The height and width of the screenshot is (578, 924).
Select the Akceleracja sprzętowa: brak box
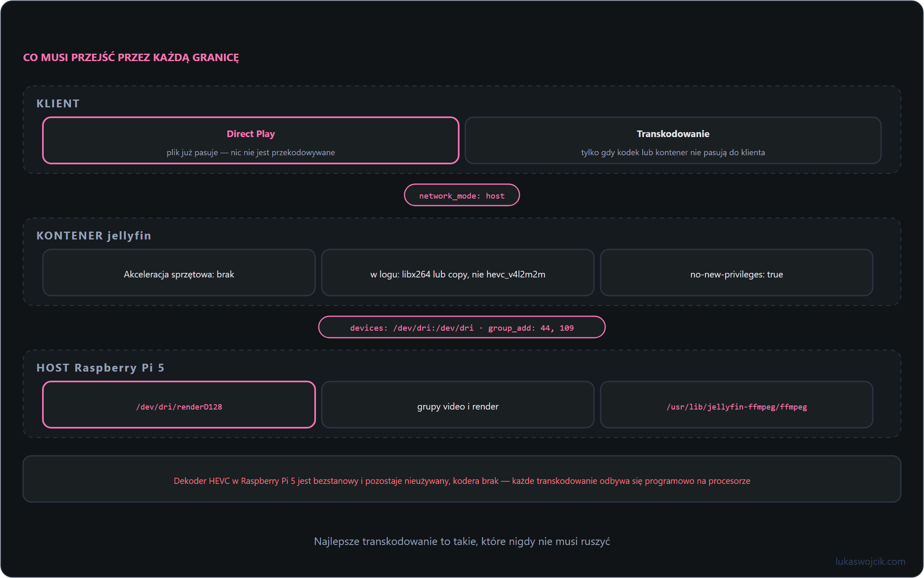[x=179, y=272]
